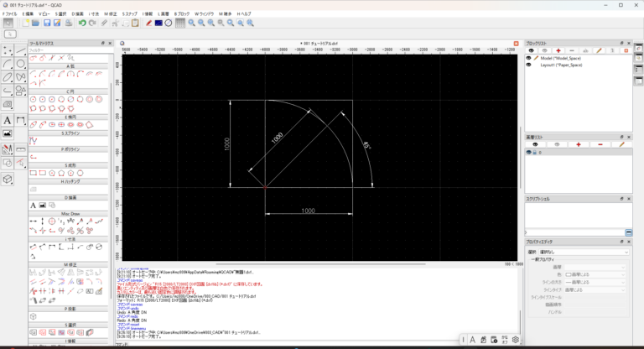Click the H ハッチング section header

click(70, 181)
